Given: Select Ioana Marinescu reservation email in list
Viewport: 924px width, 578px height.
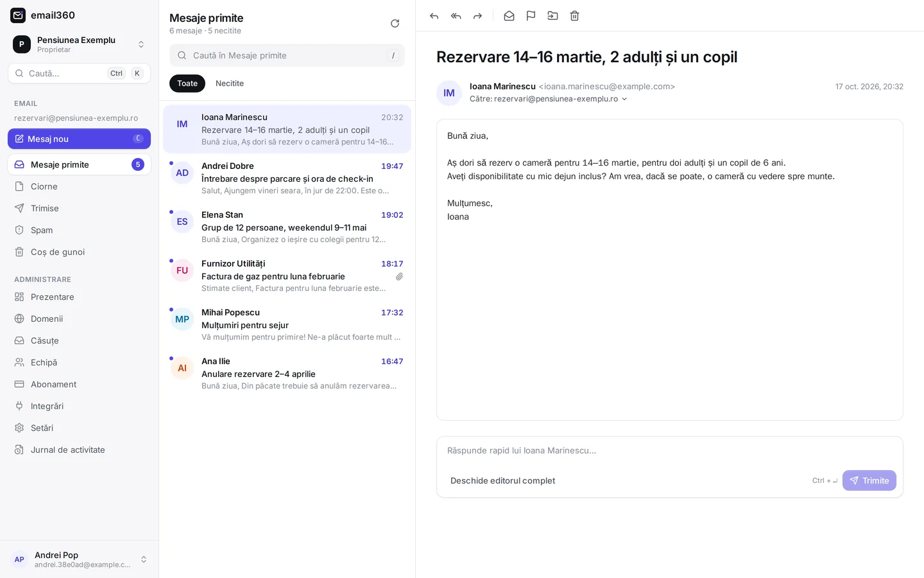Looking at the screenshot, I should 287,129.
